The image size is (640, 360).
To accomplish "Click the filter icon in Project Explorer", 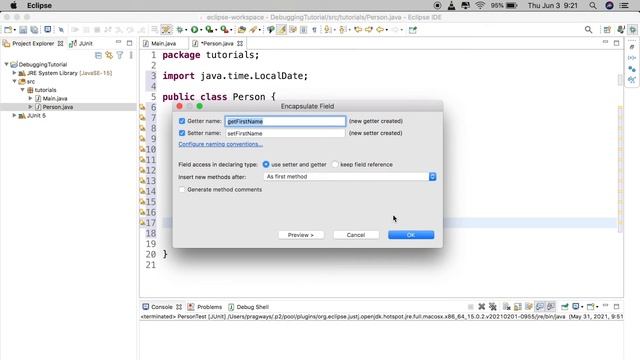I will pyautogui.click(x=120, y=55).
